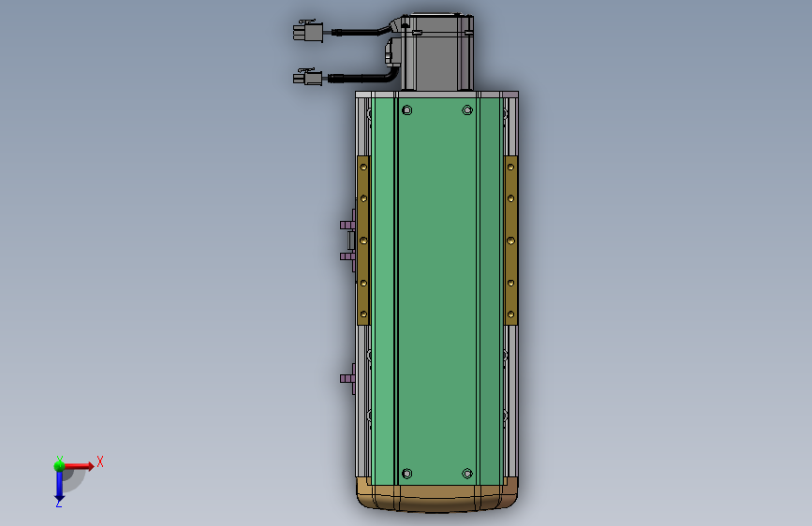The width and height of the screenshot is (812, 526).
Task: Click the red X axis arrow of the triad
Action: click(78, 466)
